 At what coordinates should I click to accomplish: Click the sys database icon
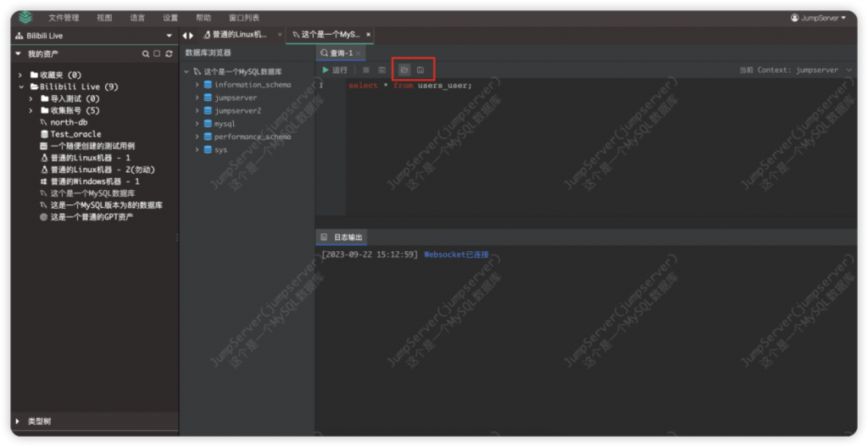click(208, 149)
